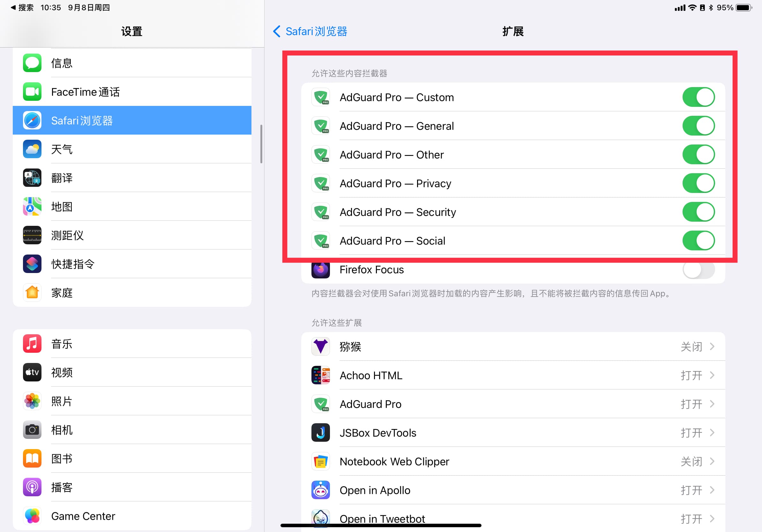Image resolution: width=762 pixels, height=532 pixels.
Task: Select 快捷指令 in the settings sidebar
Action: [x=132, y=264]
